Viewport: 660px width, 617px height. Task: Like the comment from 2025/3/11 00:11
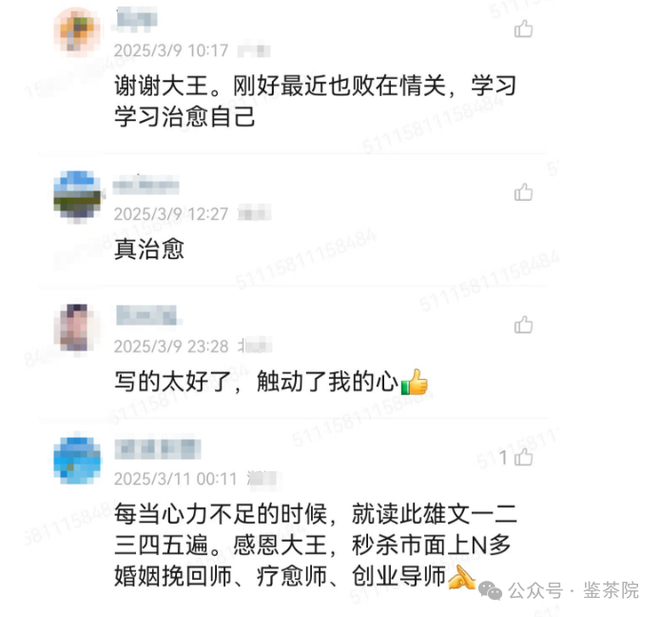click(x=523, y=457)
